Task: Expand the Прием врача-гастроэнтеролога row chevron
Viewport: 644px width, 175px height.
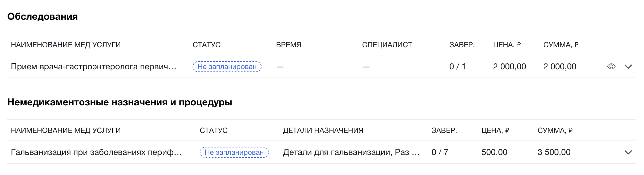Action: [x=628, y=67]
